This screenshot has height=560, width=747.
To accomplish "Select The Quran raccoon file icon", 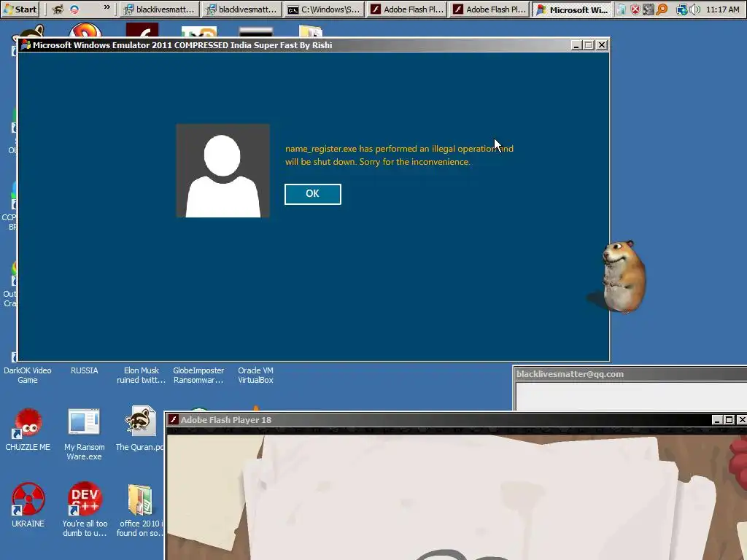I will coord(140,421).
